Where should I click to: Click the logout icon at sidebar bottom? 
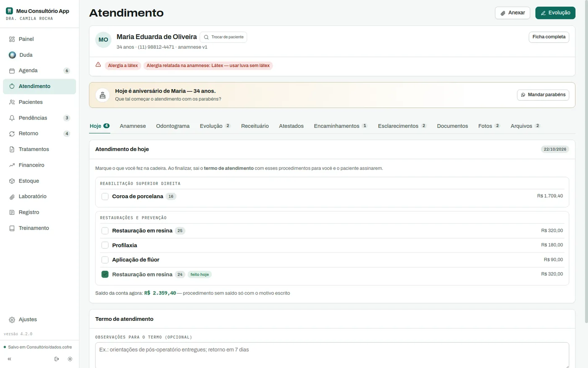(x=57, y=359)
